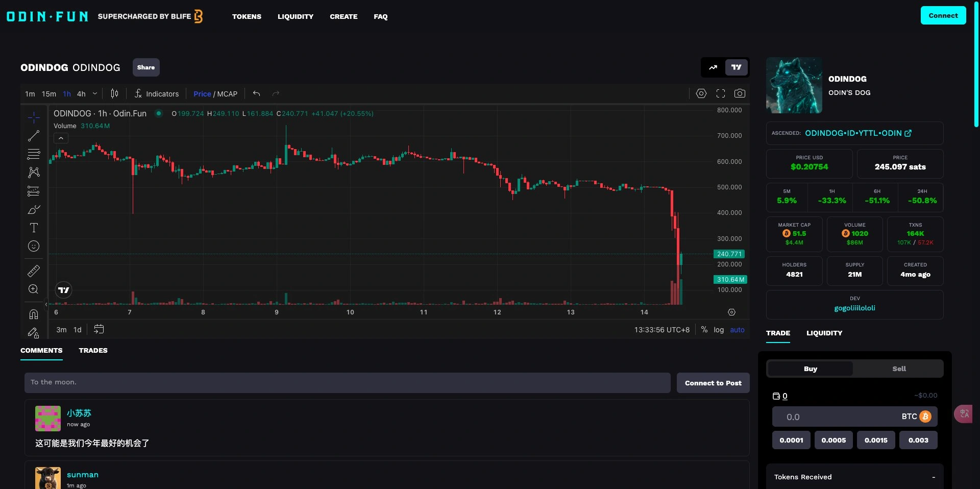This screenshot has height=489, width=980.
Task: Open sunman's profile link
Action: [x=82, y=475]
